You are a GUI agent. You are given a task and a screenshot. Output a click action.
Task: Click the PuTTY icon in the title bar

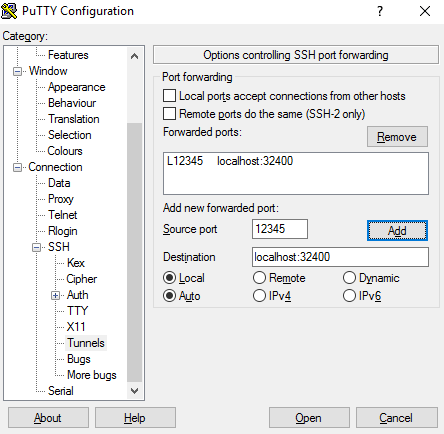pos(9,11)
